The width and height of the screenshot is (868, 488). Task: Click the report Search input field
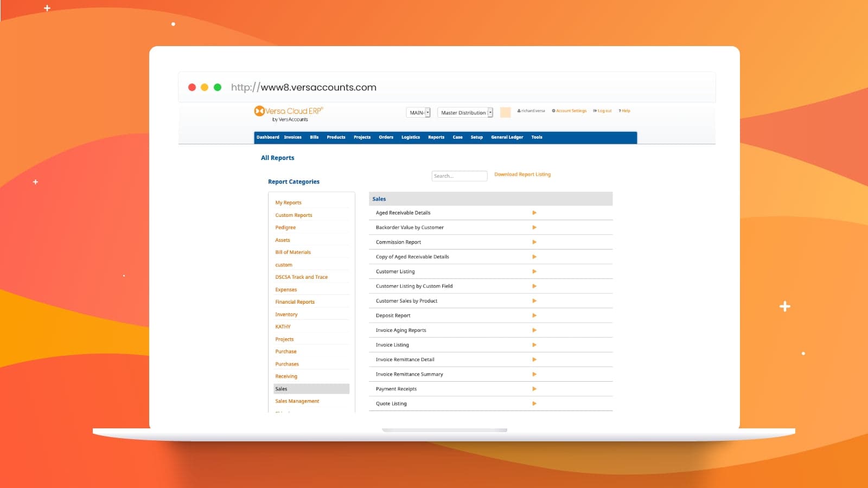tap(459, 175)
